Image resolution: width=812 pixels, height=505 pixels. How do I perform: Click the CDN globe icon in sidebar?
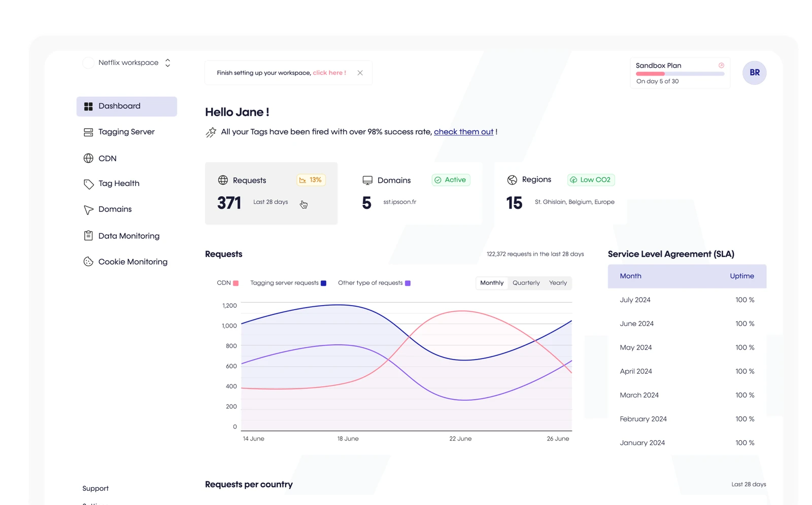(x=88, y=158)
